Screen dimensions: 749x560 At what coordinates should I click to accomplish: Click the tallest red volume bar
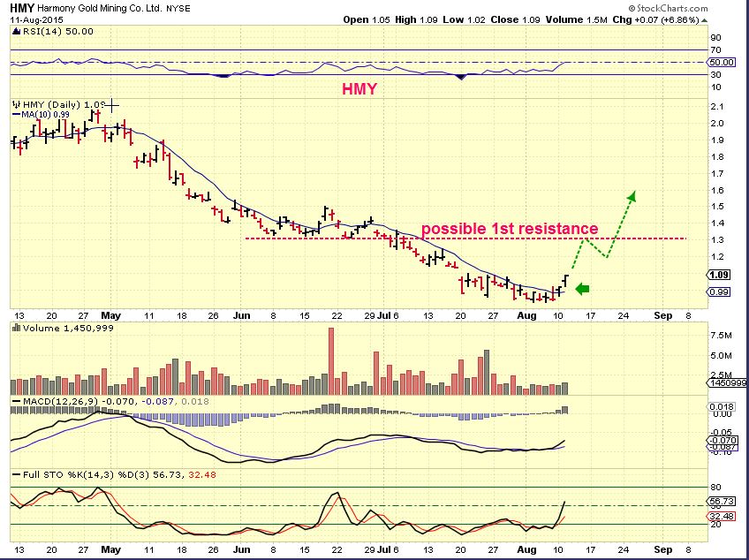pyautogui.click(x=331, y=360)
